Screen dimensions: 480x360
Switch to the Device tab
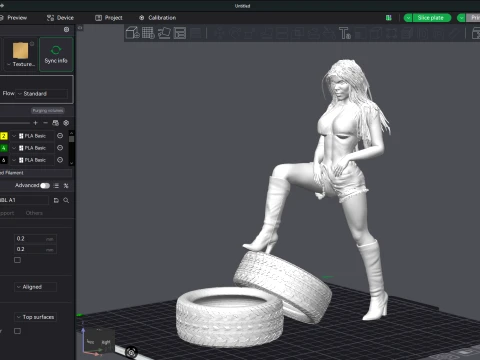click(x=60, y=18)
